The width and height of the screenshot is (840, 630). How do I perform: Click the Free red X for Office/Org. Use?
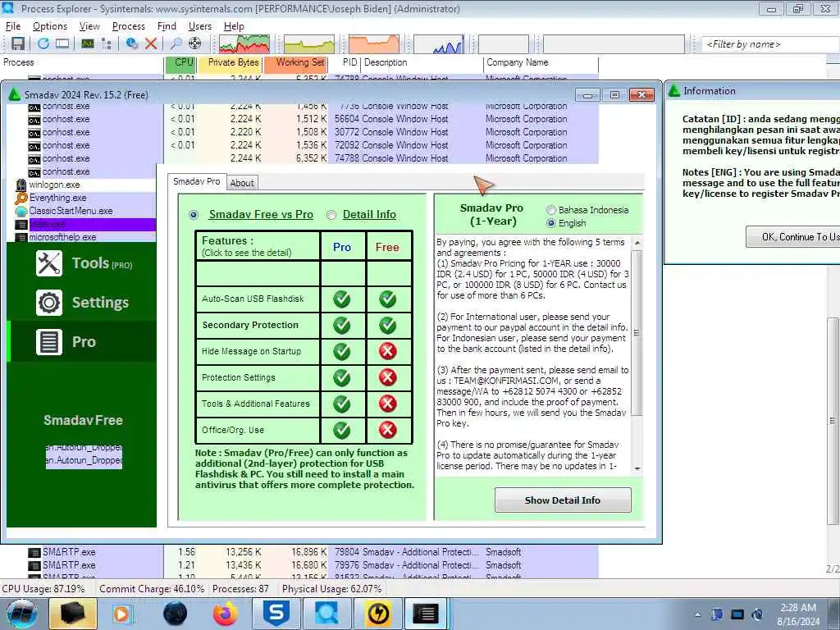388,430
